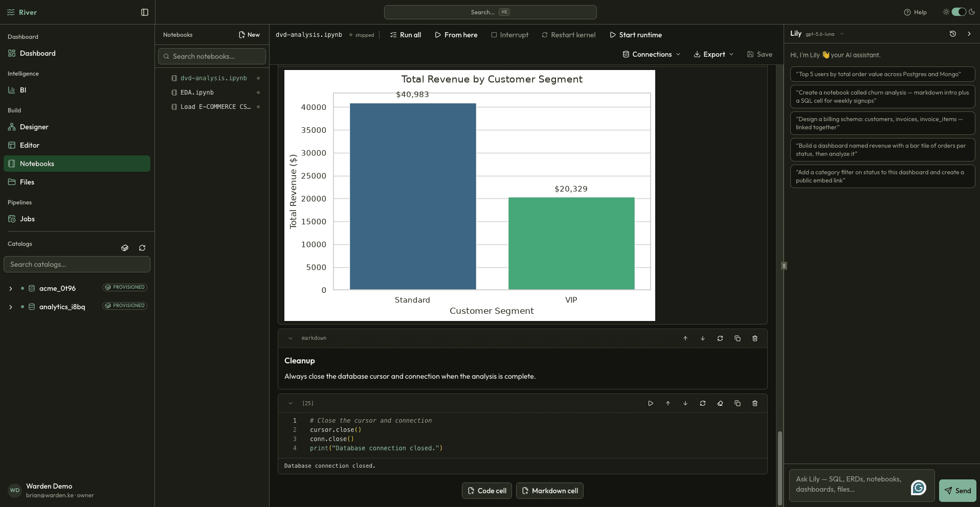Duplicate code cell [25]

coord(738,403)
